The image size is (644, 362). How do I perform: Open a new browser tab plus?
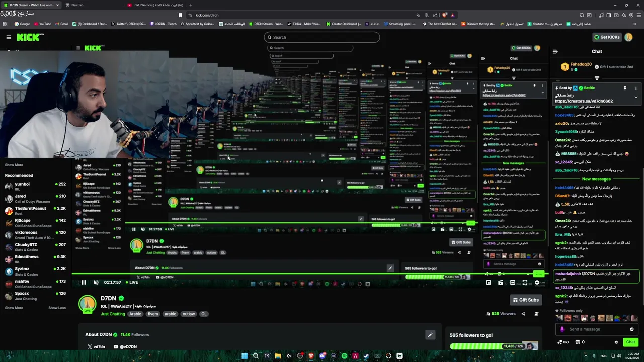[x=190, y=5]
